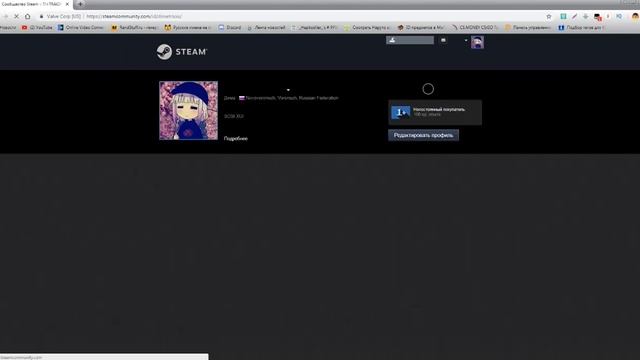Image resolution: width=640 pixels, height=360 pixels.
Task: Open the Смотреть Наруто bookmark
Action: click(x=367, y=27)
